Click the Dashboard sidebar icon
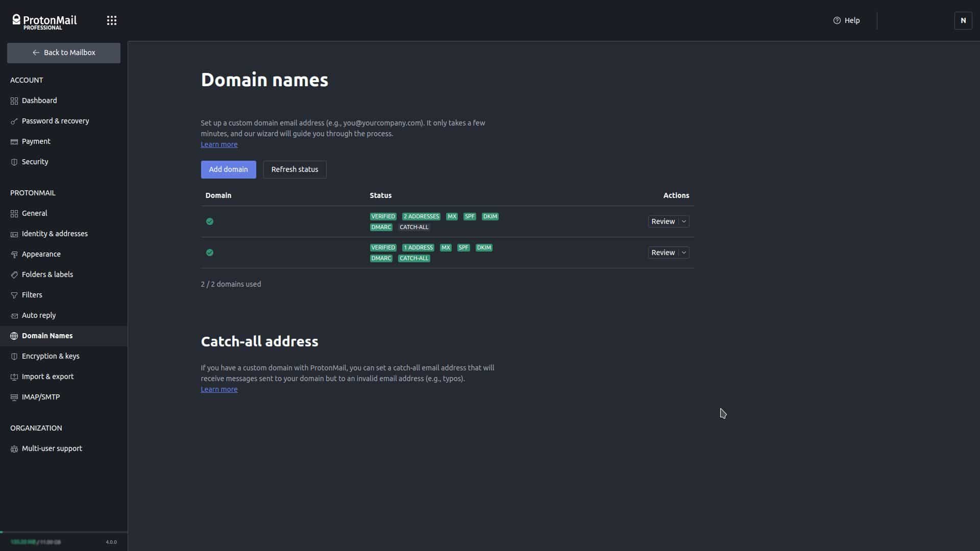The width and height of the screenshot is (980, 551). click(x=14, y=101)
